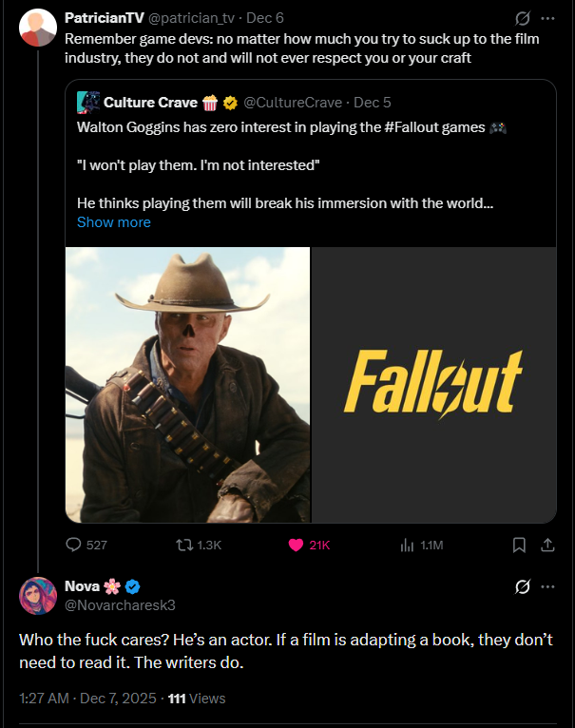Open the Walton Goggins ghoul photo
This screenshot has height=728, width=575.
coord(187,385)
